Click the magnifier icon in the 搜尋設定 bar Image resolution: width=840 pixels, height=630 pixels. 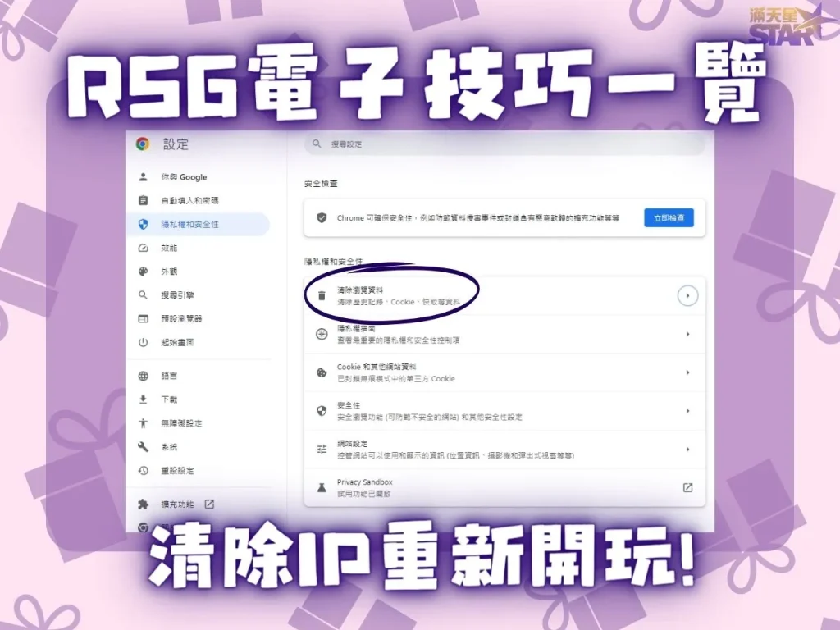(x=316, y=144)
